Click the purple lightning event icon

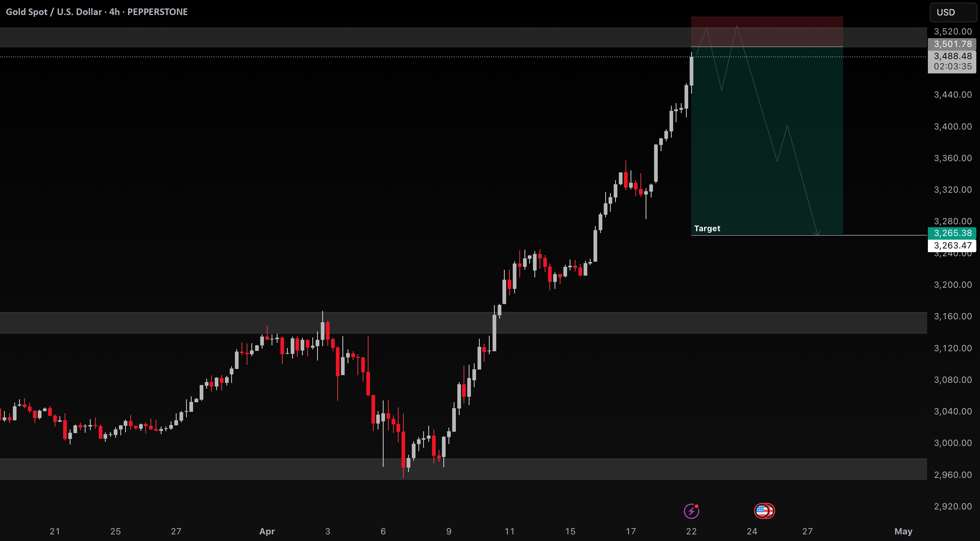coord(691,511)
